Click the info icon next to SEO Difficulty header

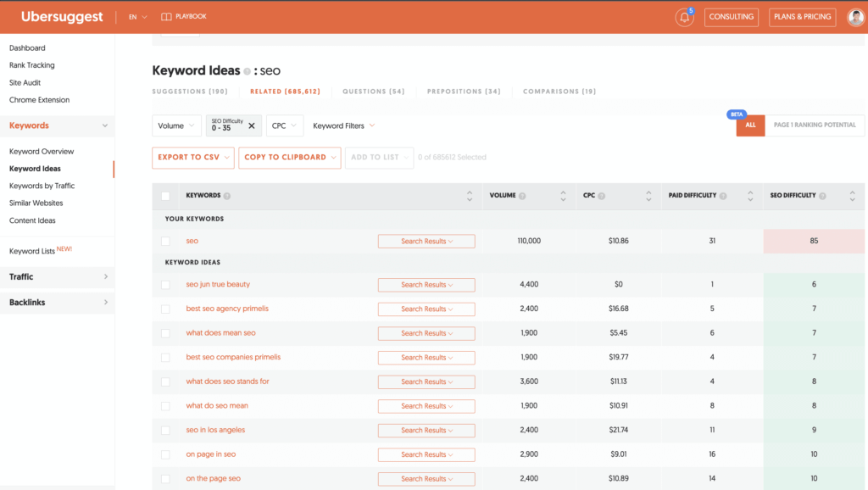[822, 196]
